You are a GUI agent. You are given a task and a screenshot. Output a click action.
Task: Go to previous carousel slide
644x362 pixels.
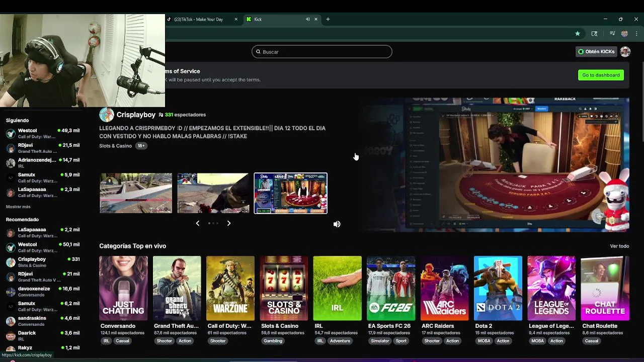198,223
